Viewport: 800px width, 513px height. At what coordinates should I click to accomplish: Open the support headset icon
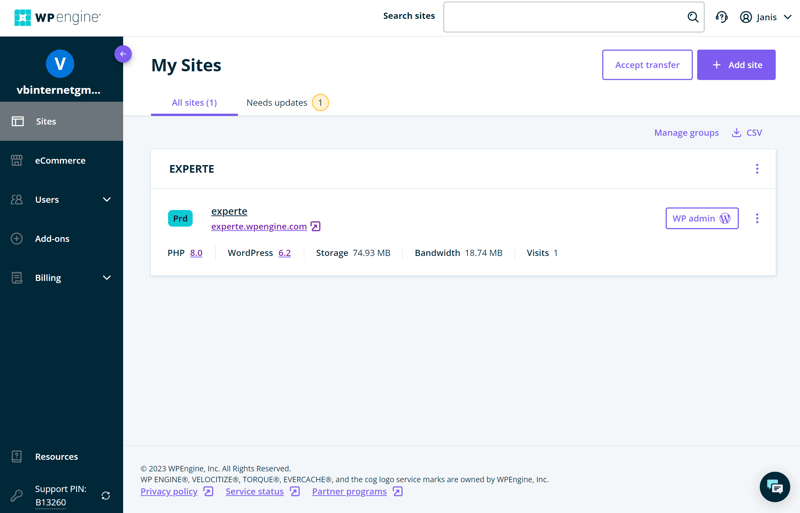721,17
